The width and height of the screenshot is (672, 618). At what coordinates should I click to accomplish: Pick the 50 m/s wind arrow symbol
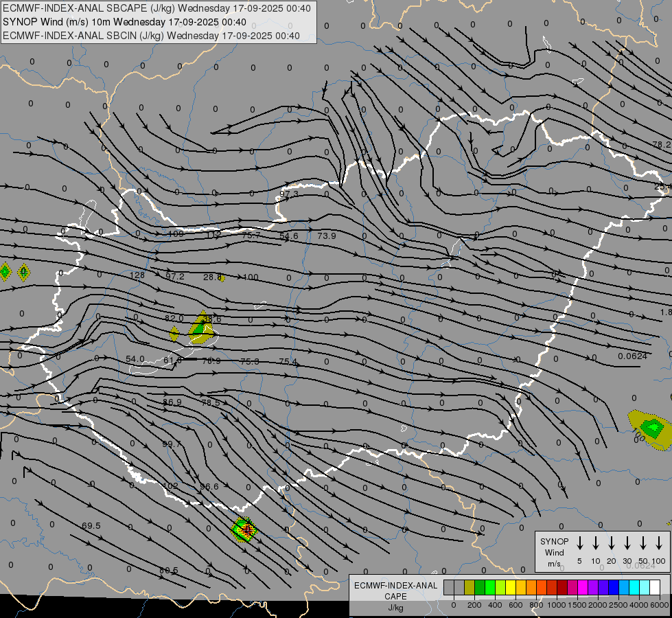642,543
